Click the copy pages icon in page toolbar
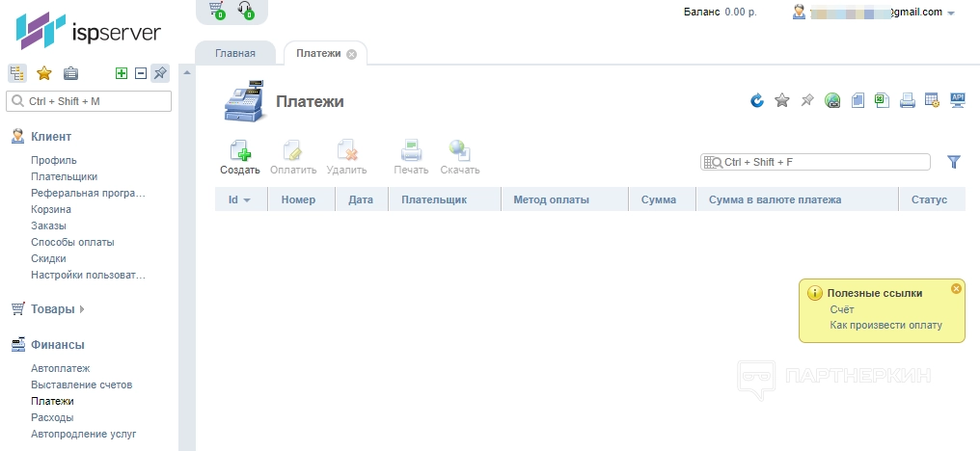Viewport: 980px width, 451px height. (x=857, y=100)
